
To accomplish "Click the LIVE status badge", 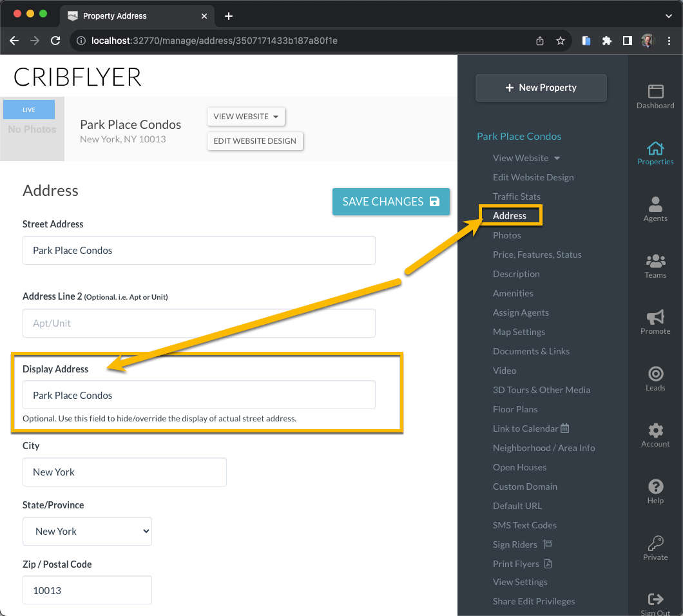I will [29, 110].
